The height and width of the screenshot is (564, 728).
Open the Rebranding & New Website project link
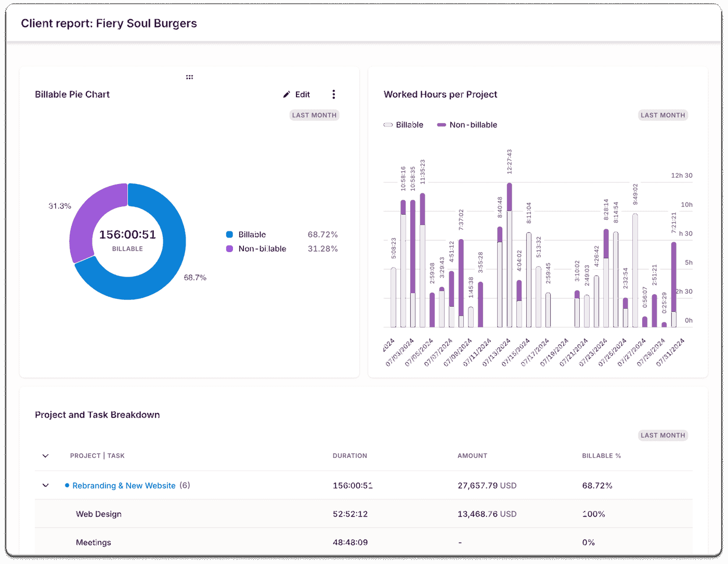[x=124, y=486]
